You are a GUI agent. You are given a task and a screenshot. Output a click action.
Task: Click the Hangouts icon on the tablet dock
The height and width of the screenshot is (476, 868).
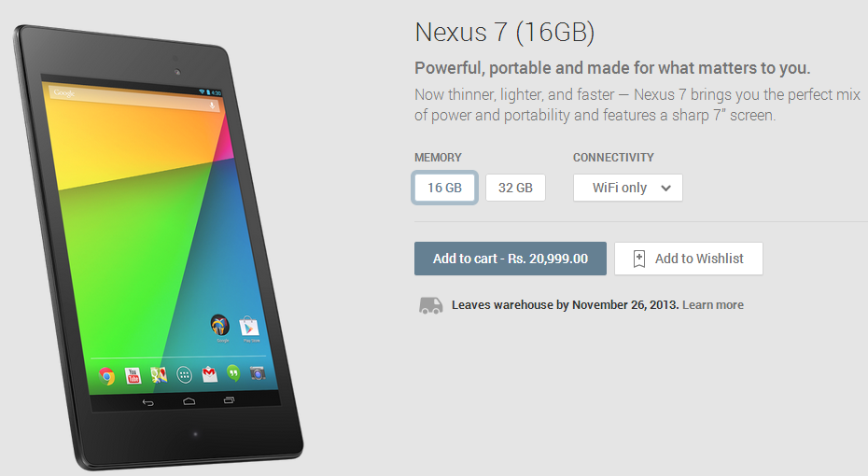(233, 373)
